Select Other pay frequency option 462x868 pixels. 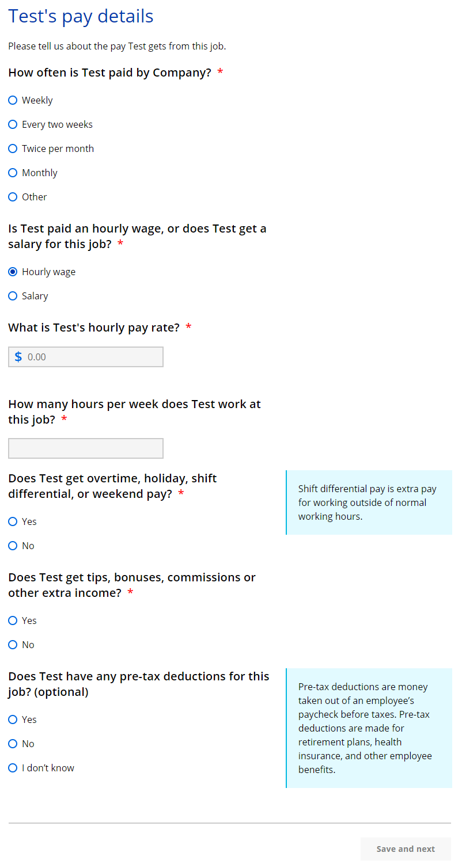point(13,197)
